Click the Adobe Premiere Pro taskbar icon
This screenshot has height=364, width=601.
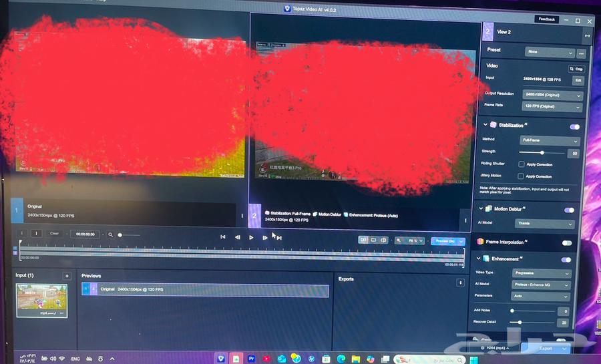252,359
